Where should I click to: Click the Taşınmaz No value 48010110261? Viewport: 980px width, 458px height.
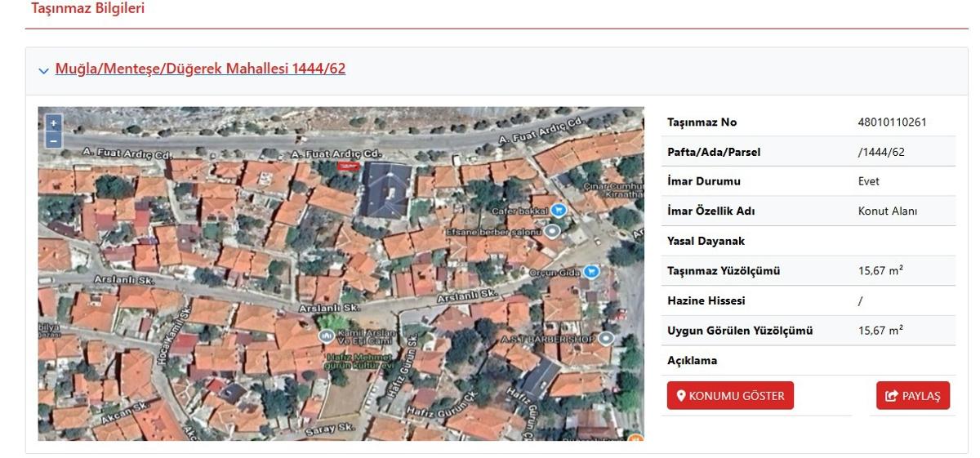892,122
